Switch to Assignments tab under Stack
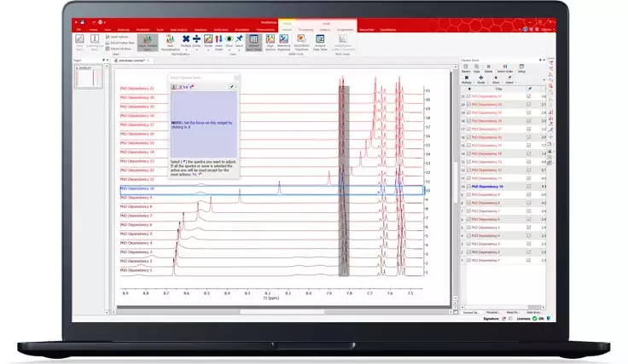The image size is (628, 364). (345, 30)
